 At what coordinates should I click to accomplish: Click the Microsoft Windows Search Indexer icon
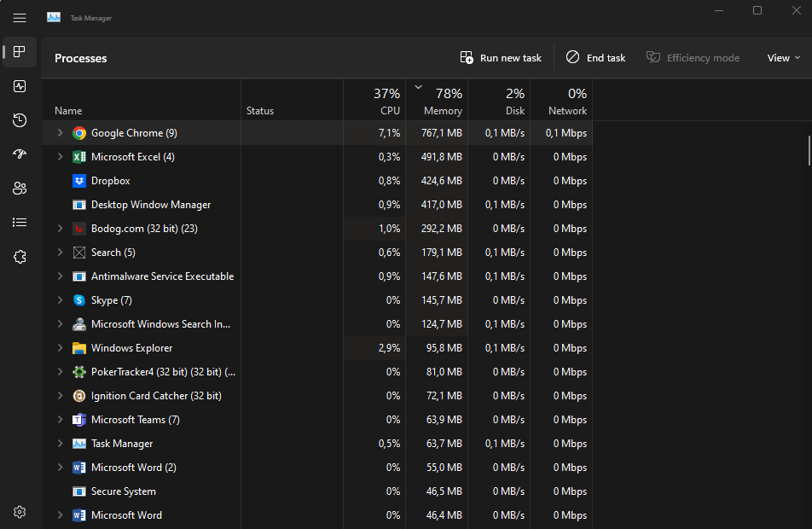tap(79, 324)
